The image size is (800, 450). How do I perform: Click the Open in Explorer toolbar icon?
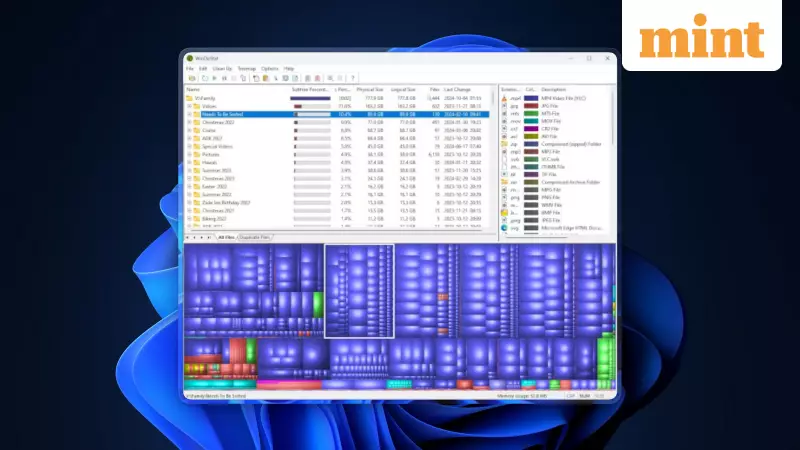click(x=265, y=78)
